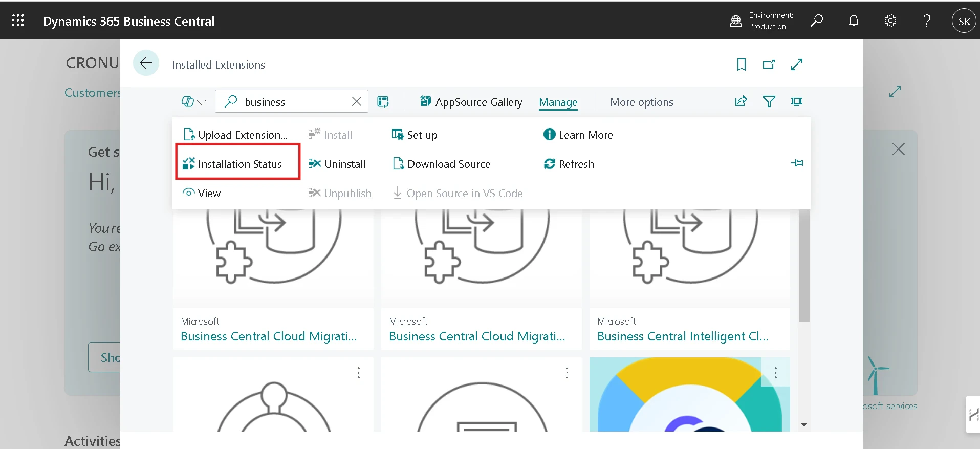Click the Environment Production indicator

[761, 21]
